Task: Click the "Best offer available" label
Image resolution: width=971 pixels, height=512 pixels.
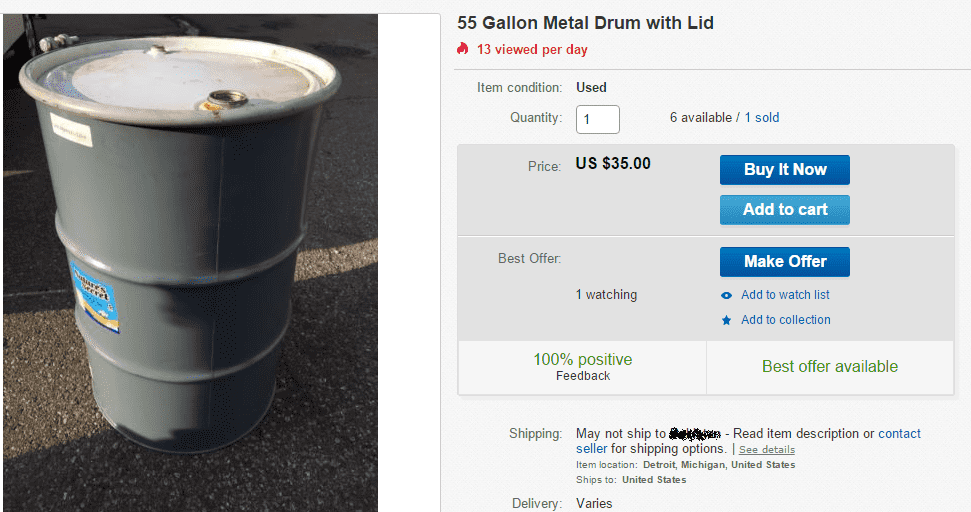Action: (830, 366)
